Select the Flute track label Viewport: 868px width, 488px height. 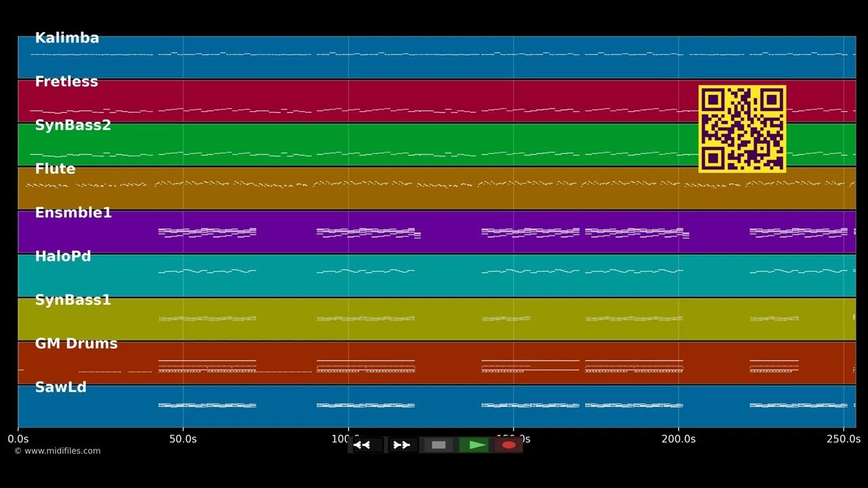(x=55, y=169)
